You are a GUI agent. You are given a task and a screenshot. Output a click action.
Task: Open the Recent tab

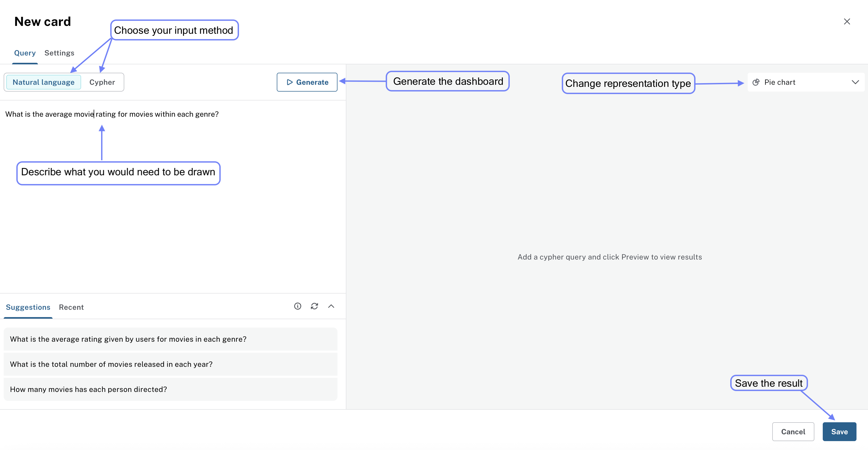(71, 307)
